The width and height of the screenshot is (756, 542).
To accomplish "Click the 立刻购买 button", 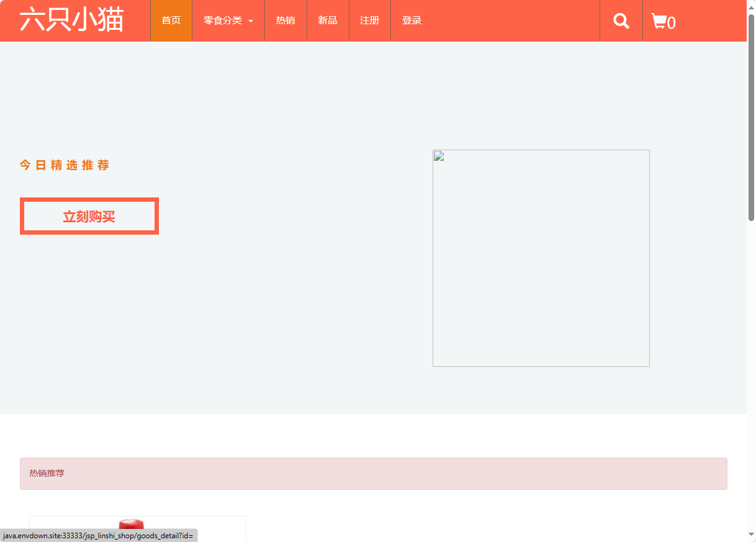I will tap(89, 216).
